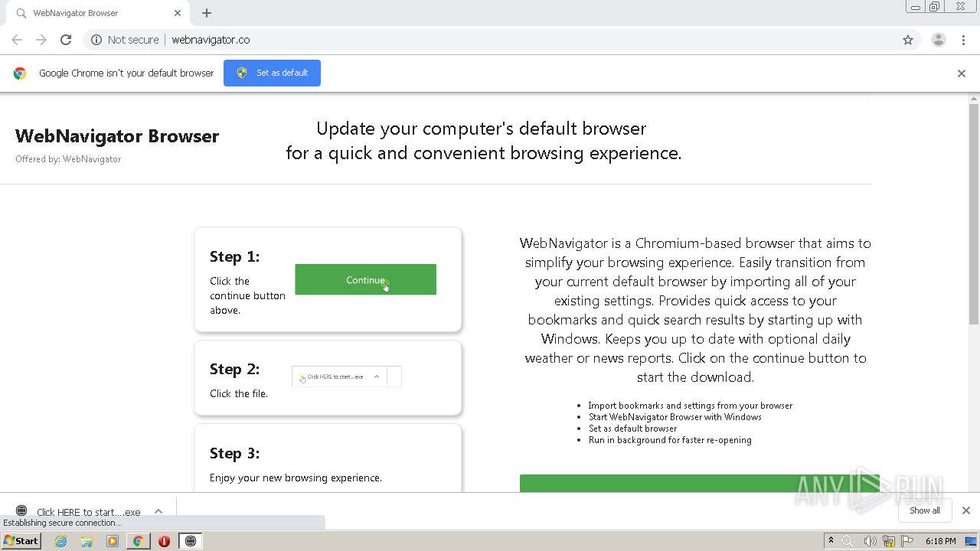Open the Opera browser taskbar icon
Image resolution: width=980 pixels, height=551 pixels.
(x=164, y=541)
